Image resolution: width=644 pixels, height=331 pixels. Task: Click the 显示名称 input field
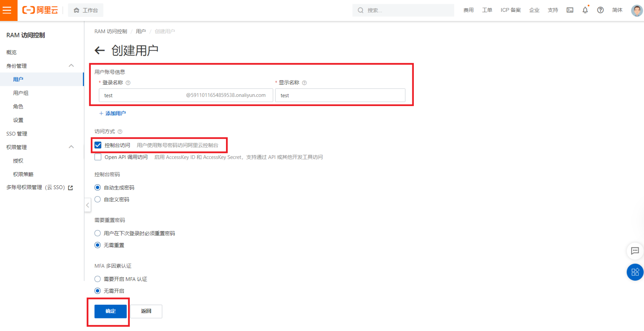(x=340, y=95)
